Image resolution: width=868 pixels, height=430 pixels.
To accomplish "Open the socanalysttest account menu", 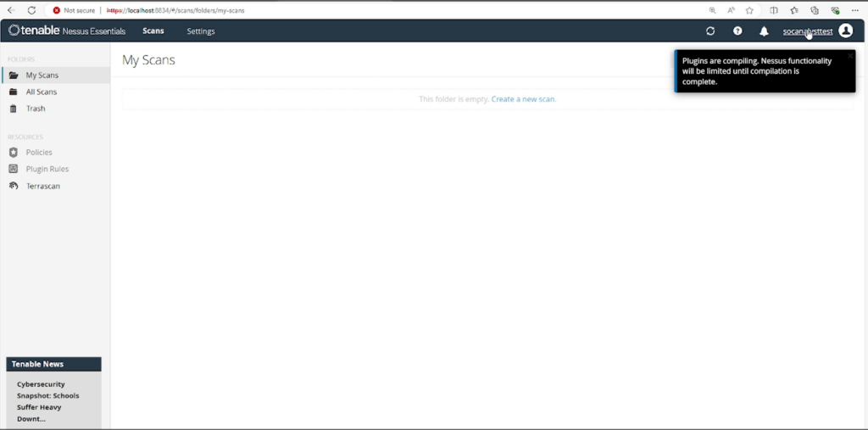I will (807, 31).
